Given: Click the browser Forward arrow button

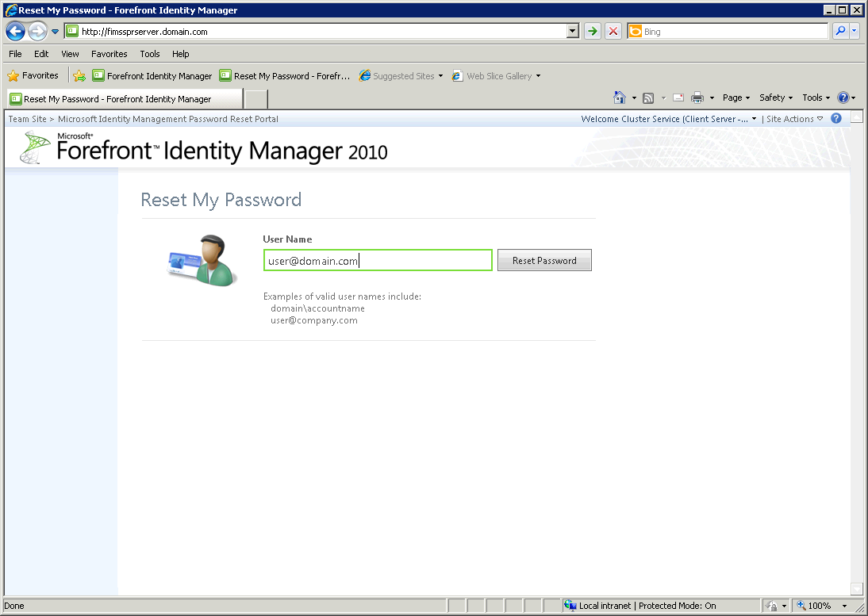Looking at the screenshot, I should pyautogui.click(x=37, y=32).
